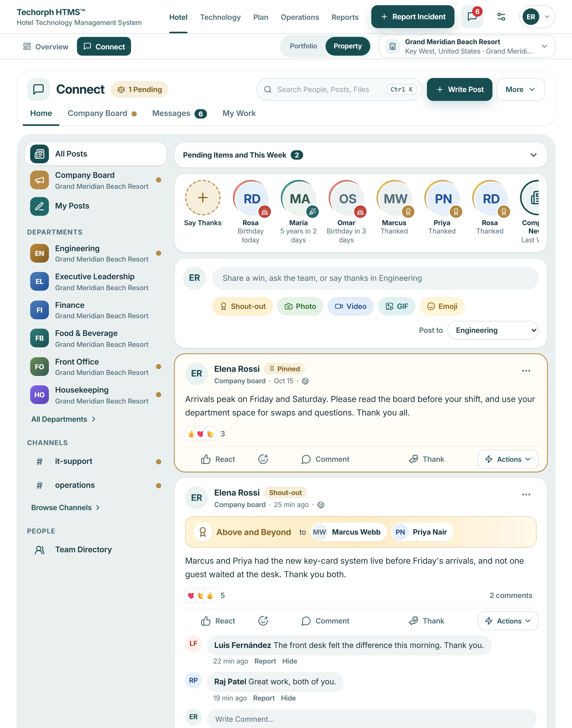Screen dimensions: 572x728
Task: Hide Raj Patel's comment
Action: tap(288, 698)
